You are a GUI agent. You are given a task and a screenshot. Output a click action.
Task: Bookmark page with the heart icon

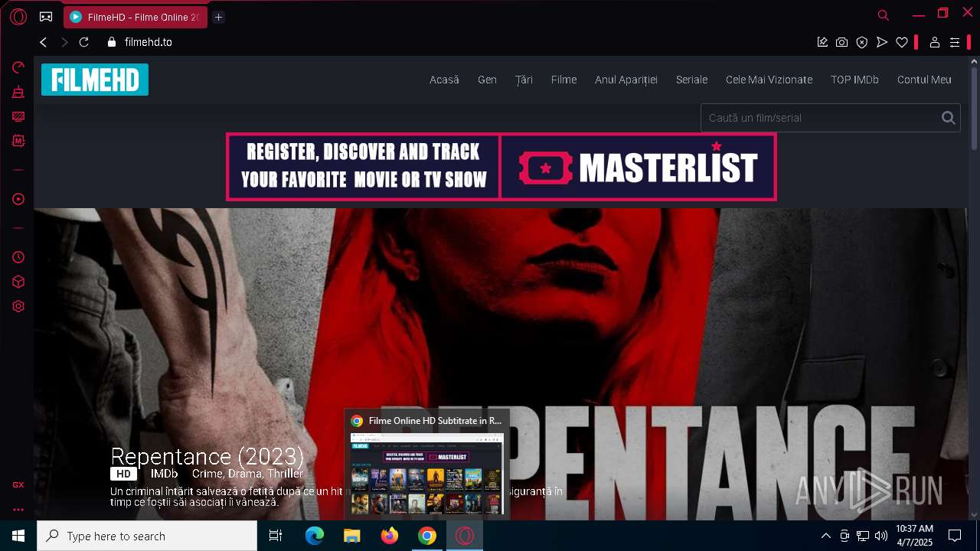click(902, 42)
